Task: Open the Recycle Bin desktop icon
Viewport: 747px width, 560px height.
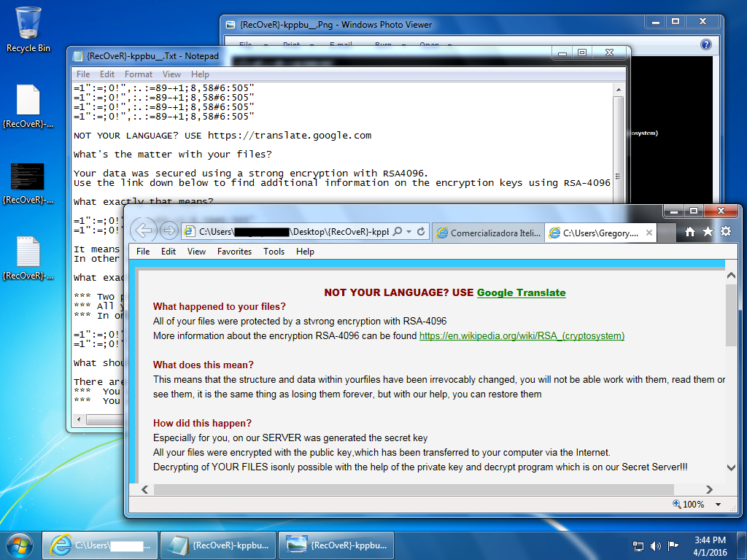Action: [28, 29]
